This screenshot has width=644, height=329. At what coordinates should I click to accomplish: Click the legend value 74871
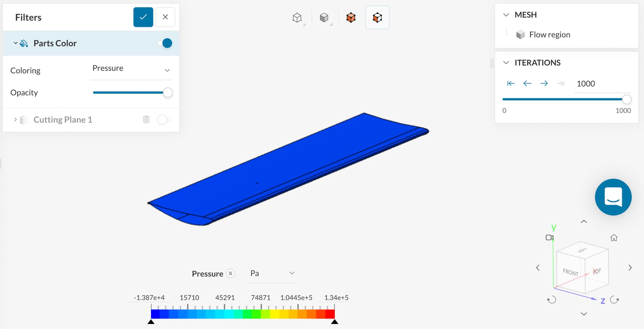tap(261, 297)
